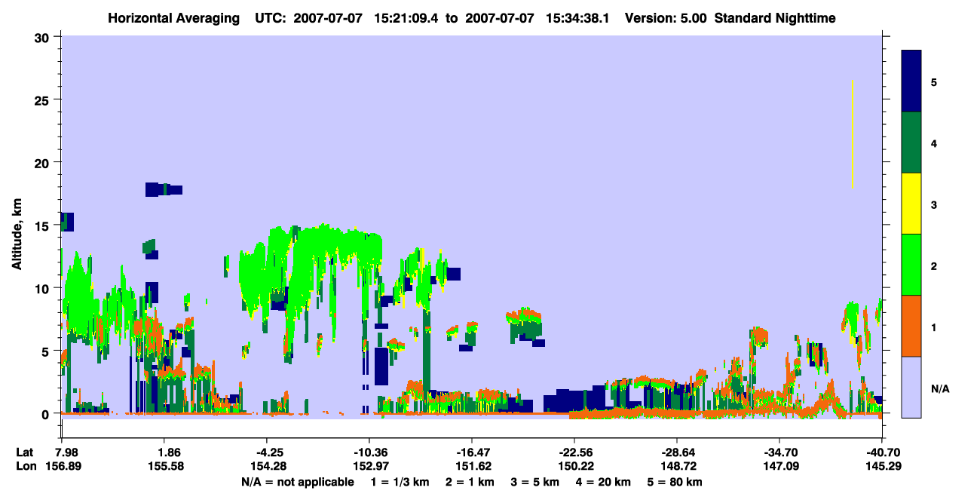Click the '1 = 1/3 km' legend note
The width and height of the screenshot is (980, 503).
[400, 482]
